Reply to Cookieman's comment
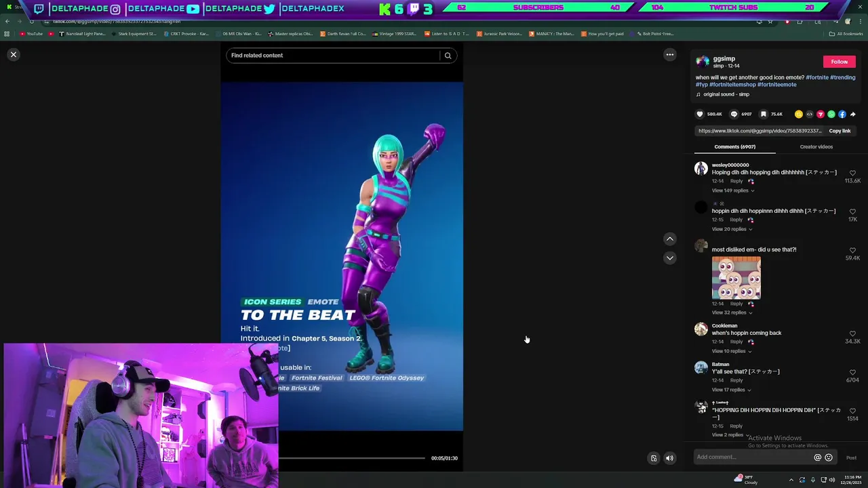Image resolution: width=868 pixels, height=488 pixels. click(736, 342)
